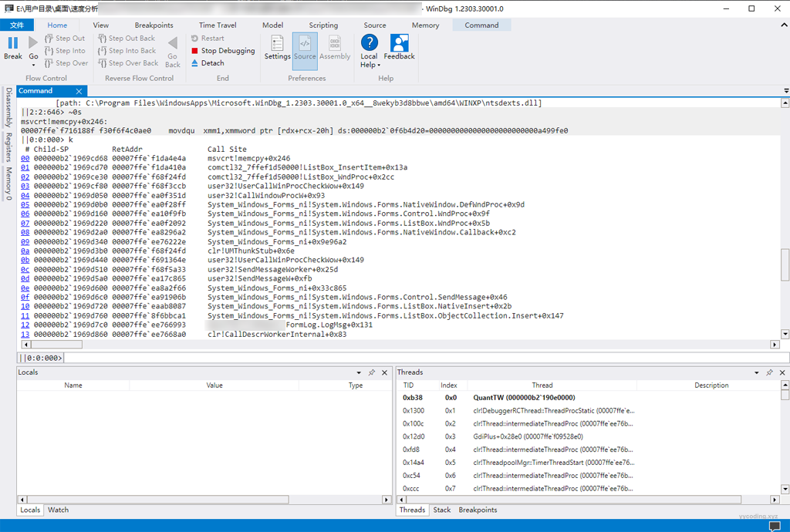Open the Command window tab list dropdown
Viewport: 790px width, 532px height.
coord(785,91)
